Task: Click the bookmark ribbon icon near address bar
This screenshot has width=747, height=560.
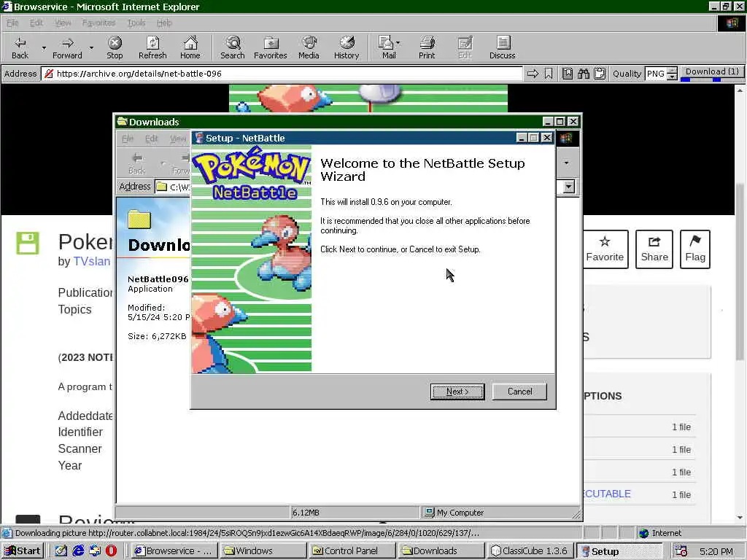Action: point(549,74)
